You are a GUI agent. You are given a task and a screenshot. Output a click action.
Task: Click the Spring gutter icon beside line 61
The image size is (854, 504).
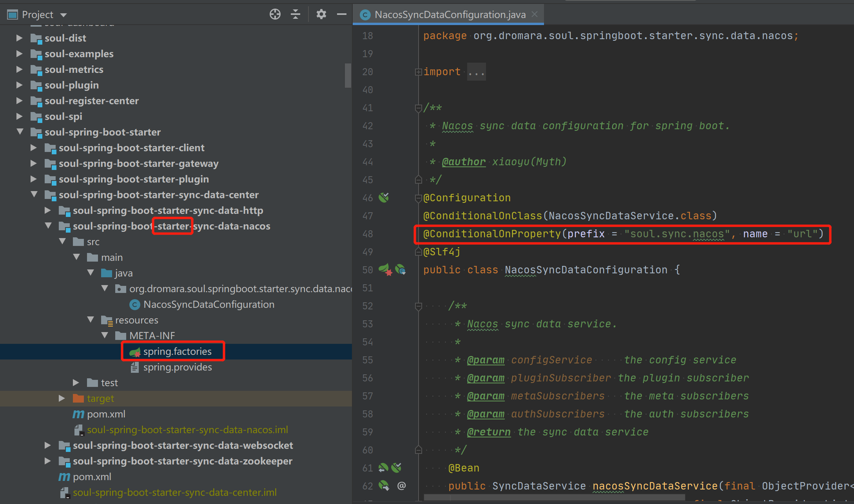coord(383,468)
